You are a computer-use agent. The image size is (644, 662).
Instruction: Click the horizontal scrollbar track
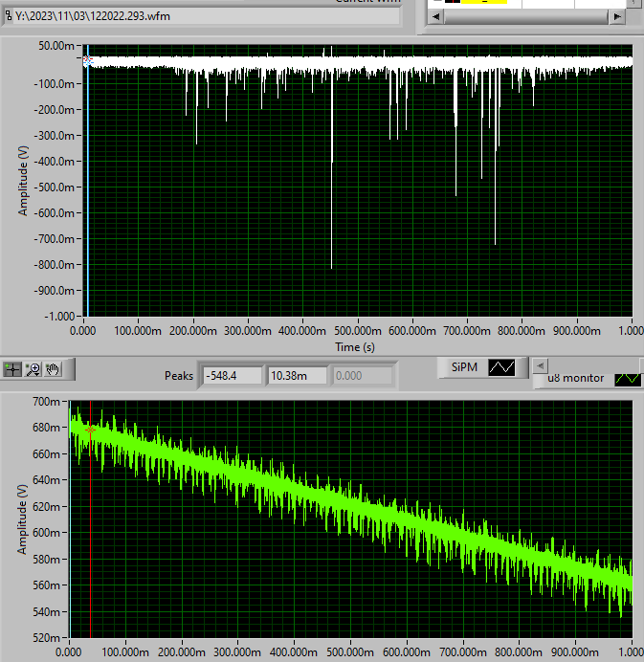[526, 17]
